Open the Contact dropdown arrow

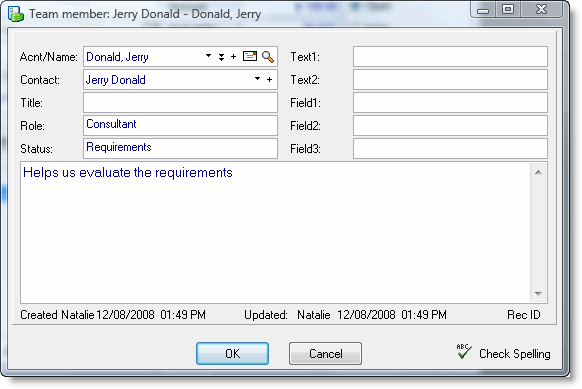coord(257,79)
